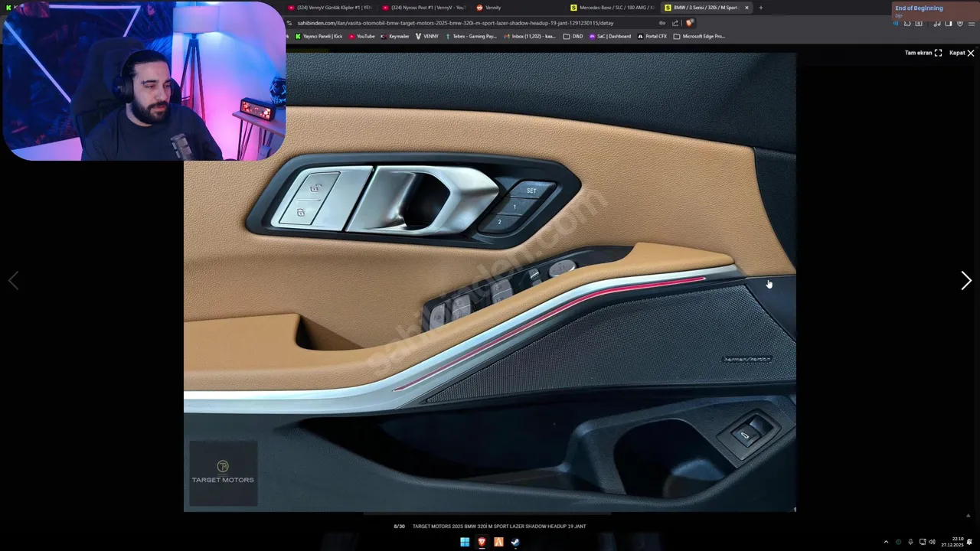Open the D&D bookmarks folder
The height and width of the screenshot is (551, 980).
[573, 36]
